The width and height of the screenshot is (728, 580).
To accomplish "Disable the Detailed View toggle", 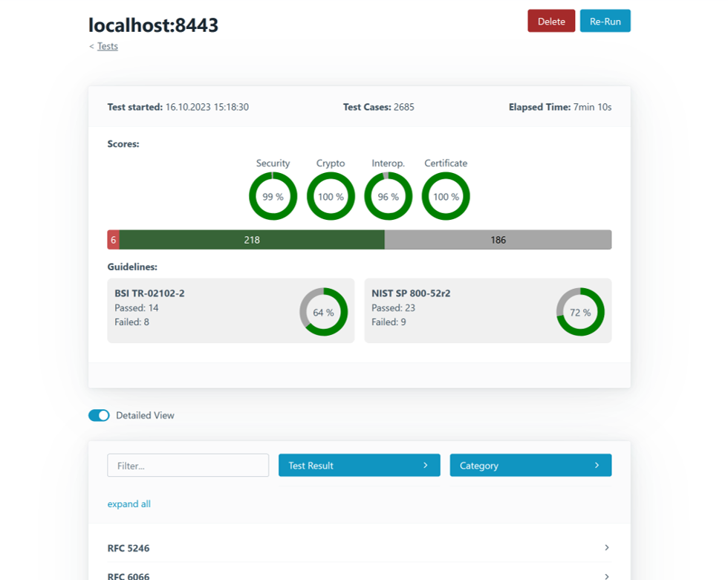I will click(x=99, y=415).
